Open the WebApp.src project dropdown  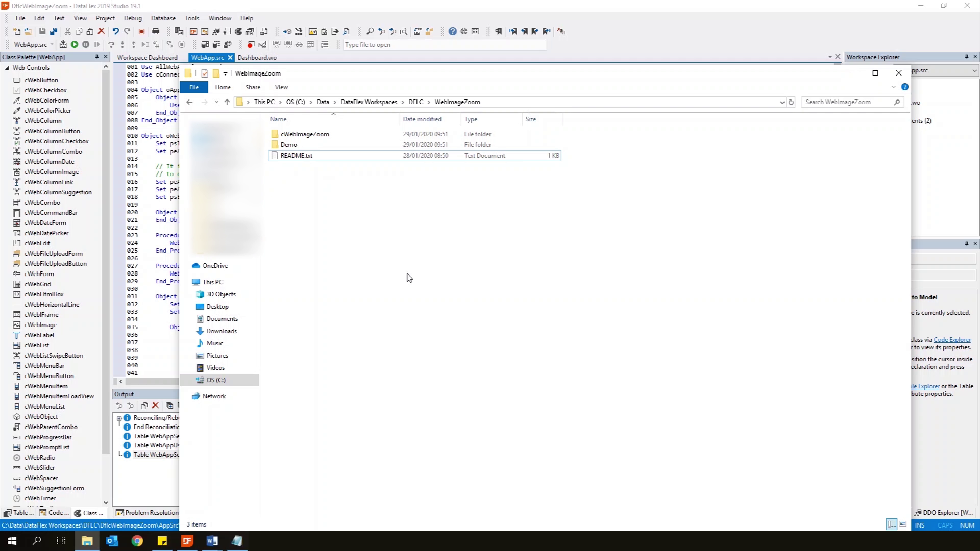[x=52, y=44]
